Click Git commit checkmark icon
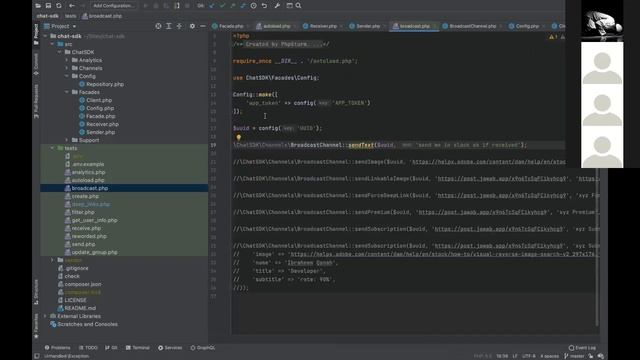Image resolution: width=640 pixels, height=360 pixels. pos(222,6)
